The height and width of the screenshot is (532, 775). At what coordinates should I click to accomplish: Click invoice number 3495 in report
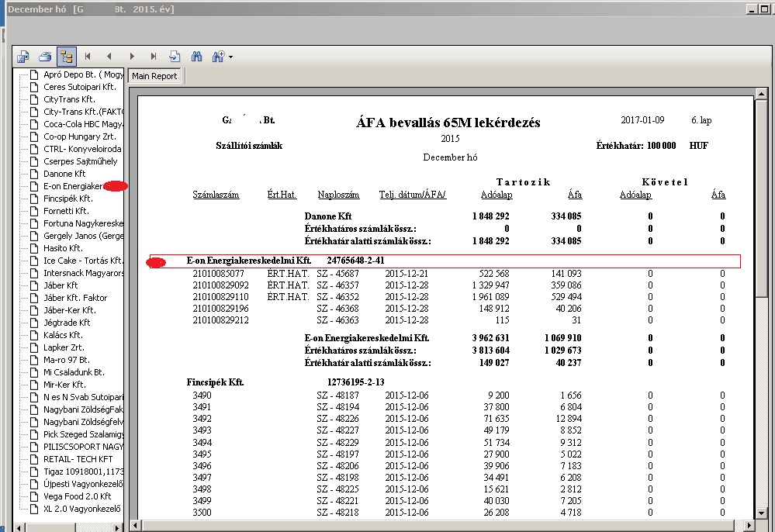point(202,454)
